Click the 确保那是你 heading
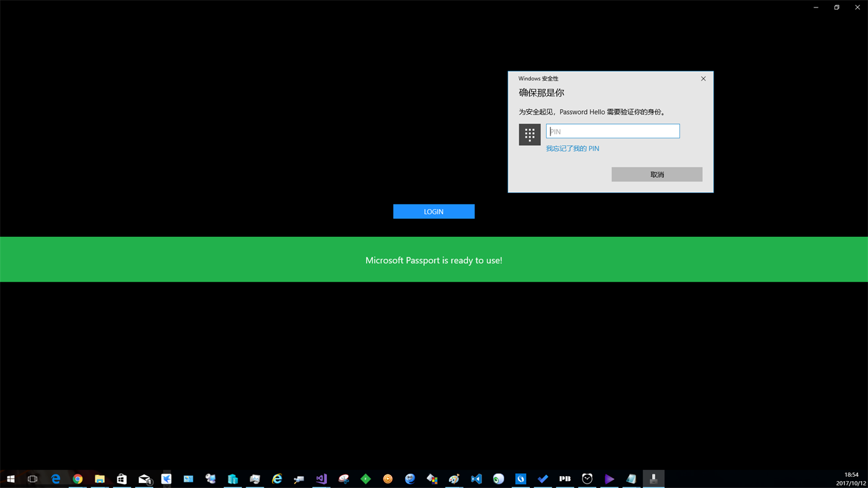868x488 pixels. click(541, 92)
